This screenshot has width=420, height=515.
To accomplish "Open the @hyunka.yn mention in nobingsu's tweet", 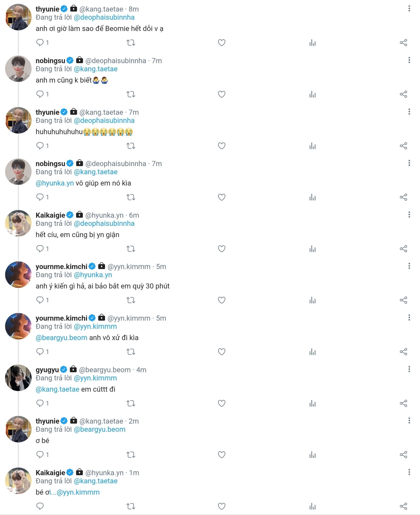I will tap(55, 183).
